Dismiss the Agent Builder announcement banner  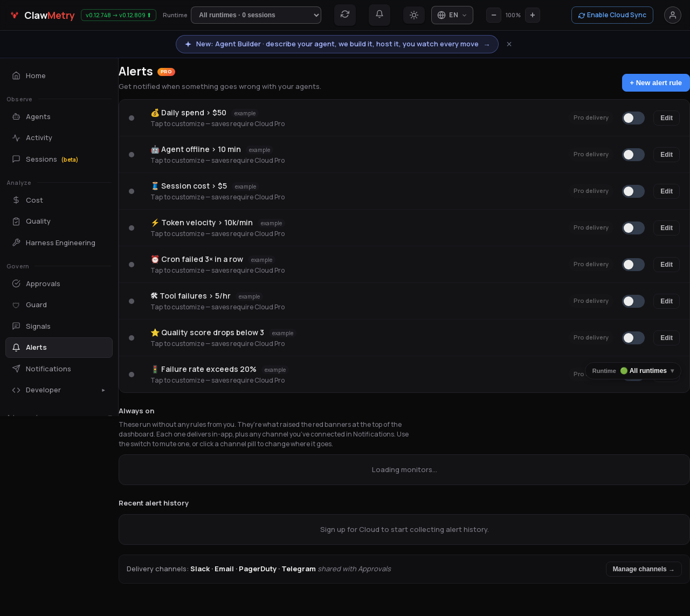point(509,44)
